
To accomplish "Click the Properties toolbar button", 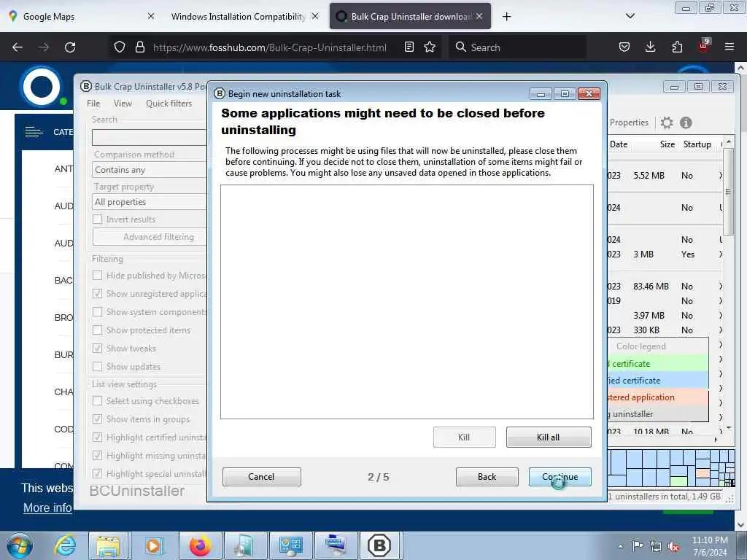I will 629,122.
